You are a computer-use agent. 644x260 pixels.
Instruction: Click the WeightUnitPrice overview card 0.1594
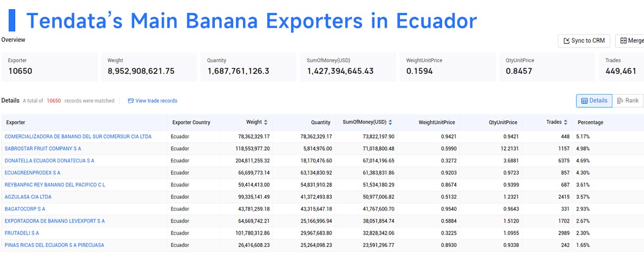(x=448, y=67)
